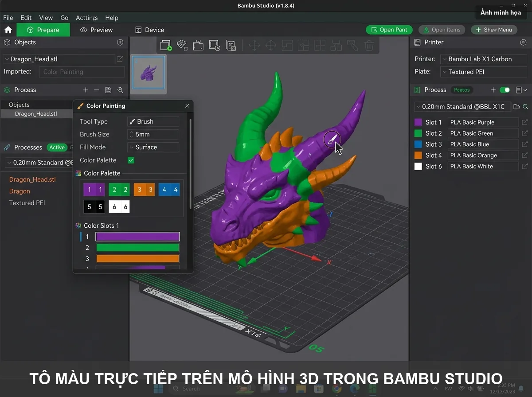Click the Open Items button
The height and width of the screenshot is (397, 532).
coord(442,30)
